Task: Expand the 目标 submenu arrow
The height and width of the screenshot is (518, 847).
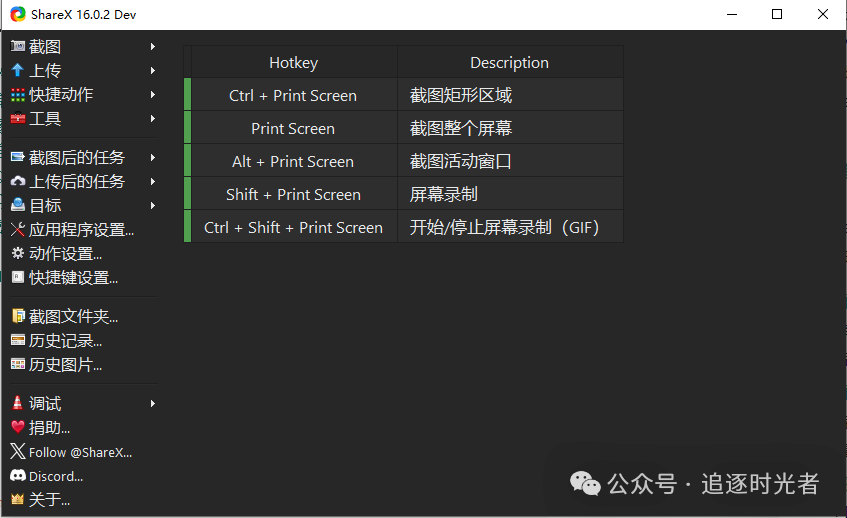Action: click(x=153, y=205)
